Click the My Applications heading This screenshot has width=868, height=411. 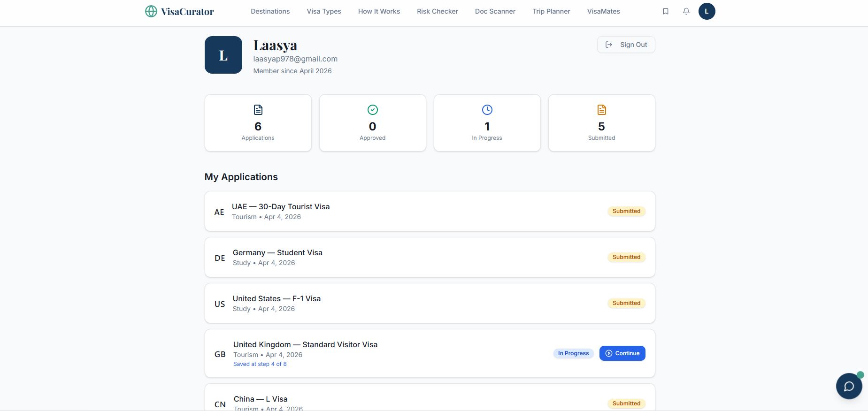click(x=241, y=177)
